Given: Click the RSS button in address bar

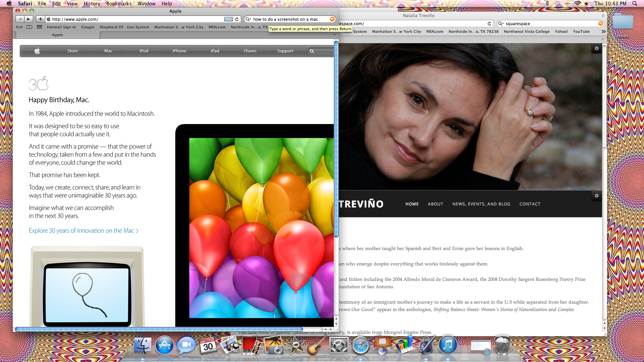Looking at the screenshot, I should coord(228,19).
